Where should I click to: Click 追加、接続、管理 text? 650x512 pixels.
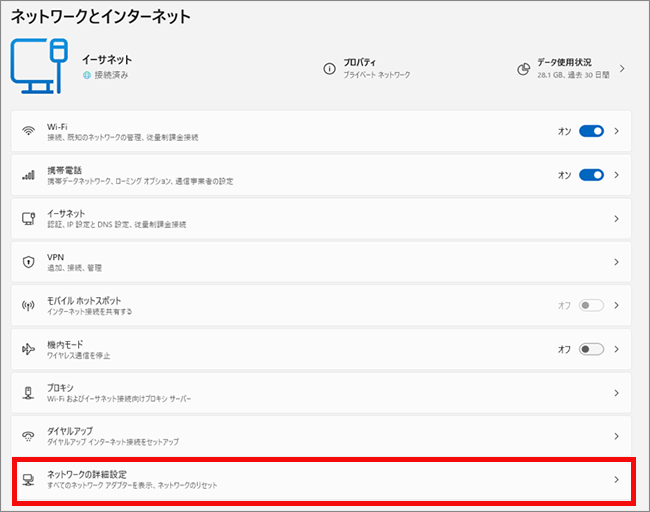click(x=74, y=268)
